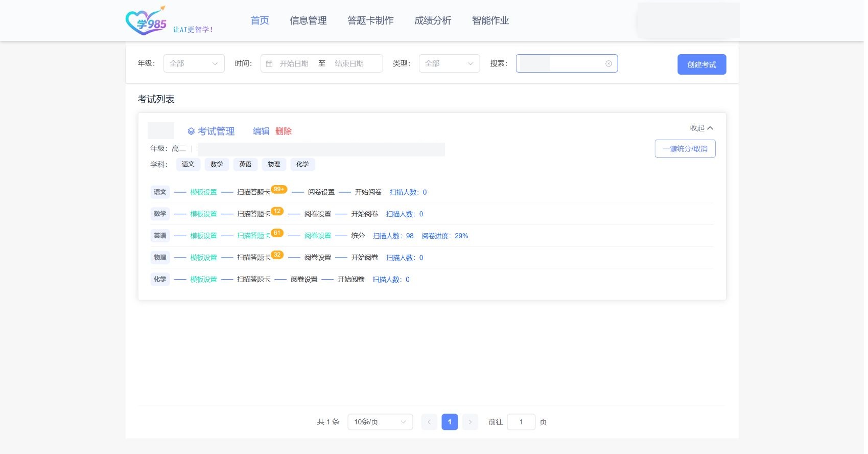Click 阅卷进度: 29% text

[x=445, y=236]
